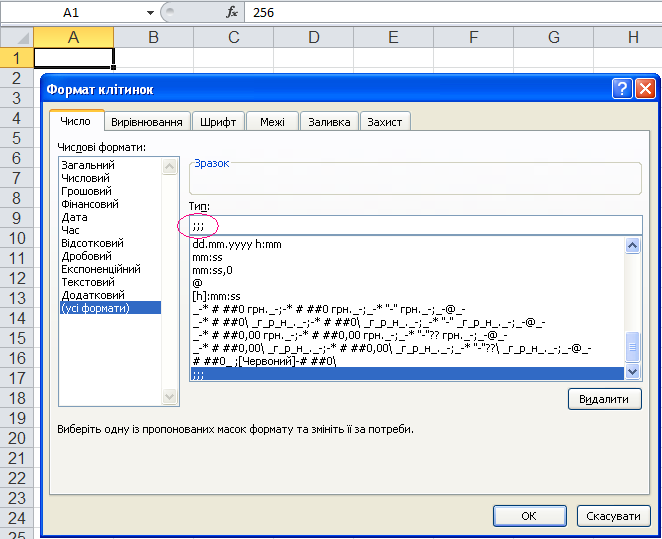Switch to the Межі tab

pos(272,122)
